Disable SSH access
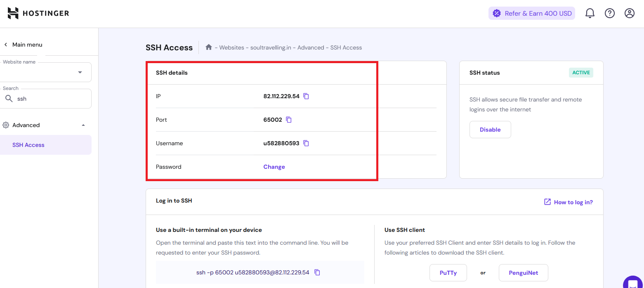The height and width of the screenshot is (288, 644). [490, 130]
